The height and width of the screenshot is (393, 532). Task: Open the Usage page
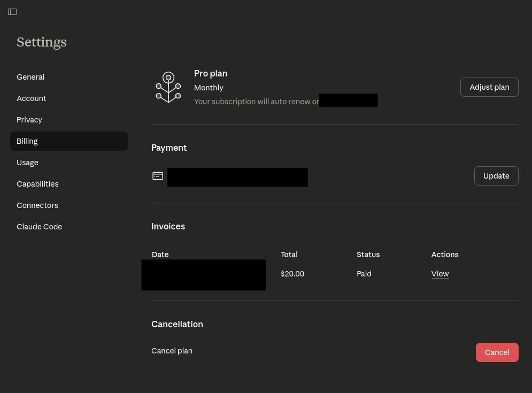[x=27, y=163]
